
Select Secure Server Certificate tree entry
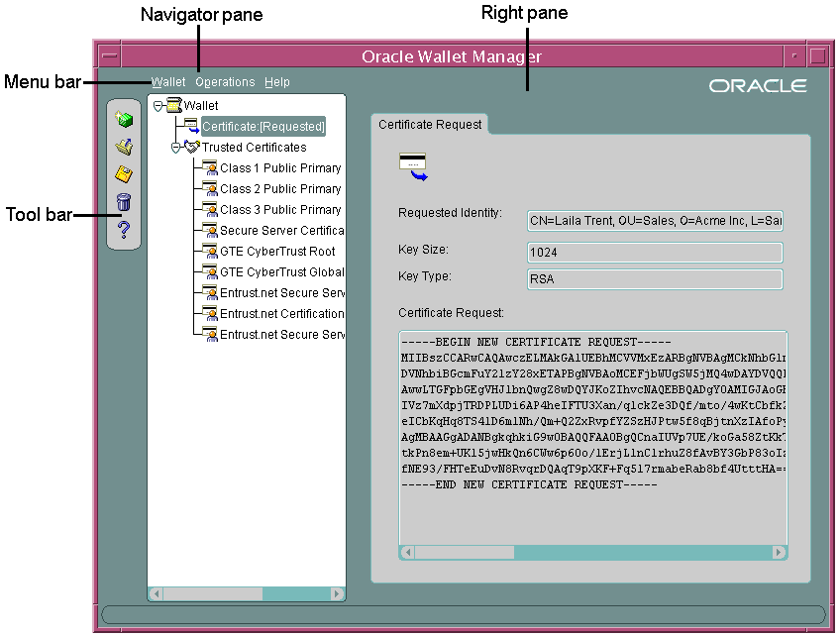click(279, 231)
